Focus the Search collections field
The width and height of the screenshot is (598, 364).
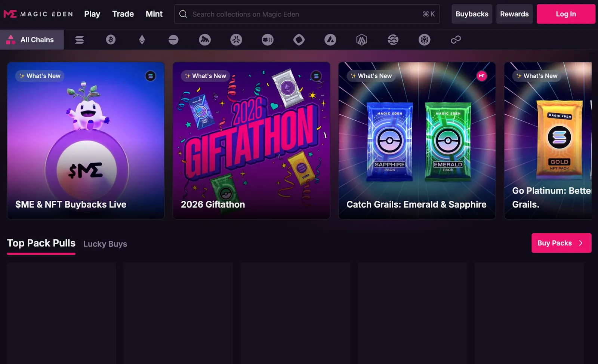point(307,14)
